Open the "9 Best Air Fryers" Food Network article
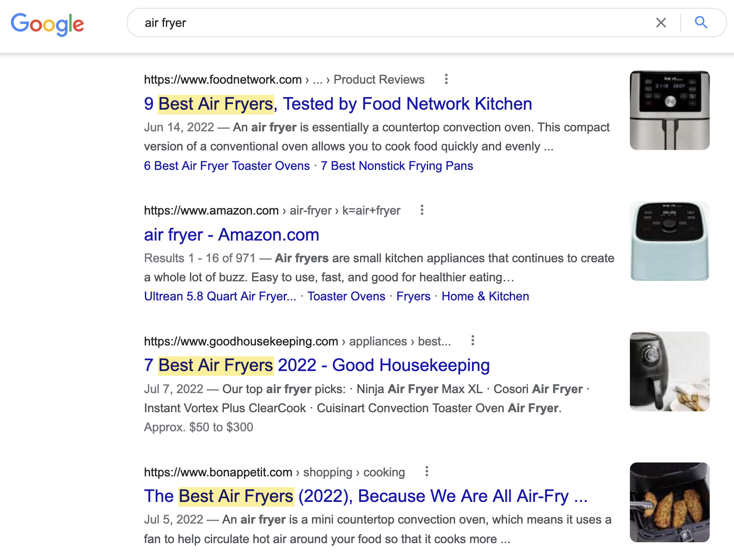 pos(338,104)
